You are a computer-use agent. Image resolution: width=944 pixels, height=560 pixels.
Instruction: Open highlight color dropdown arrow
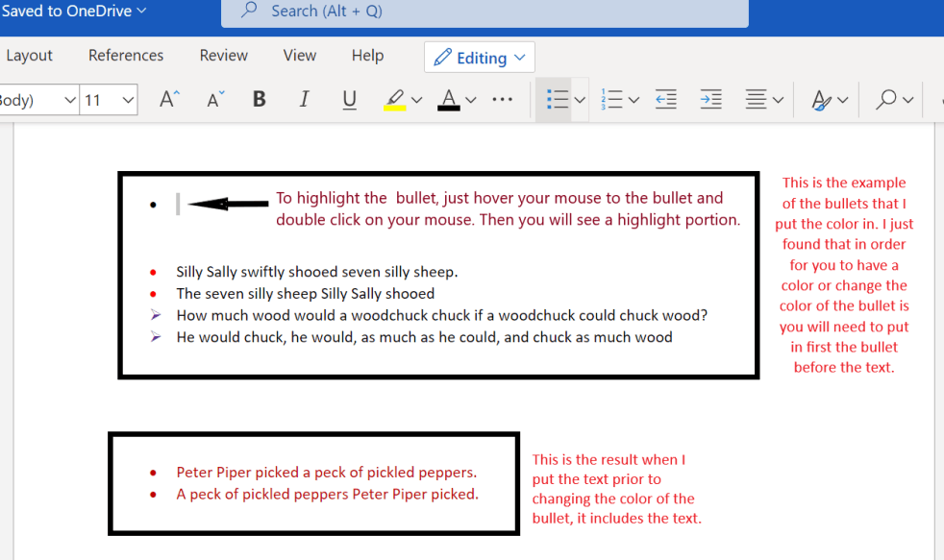click(x=416, y=100)
